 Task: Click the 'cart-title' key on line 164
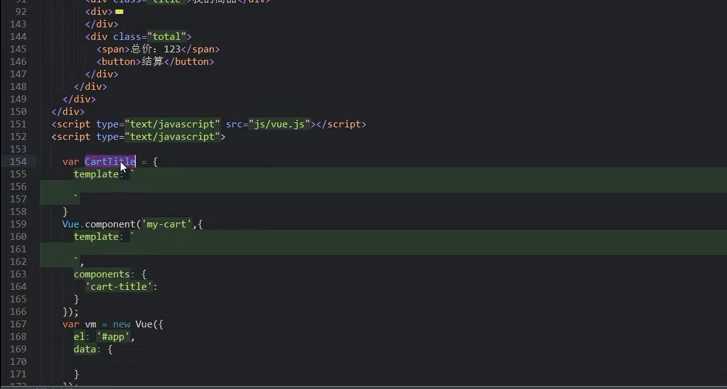tap(119, 287)
